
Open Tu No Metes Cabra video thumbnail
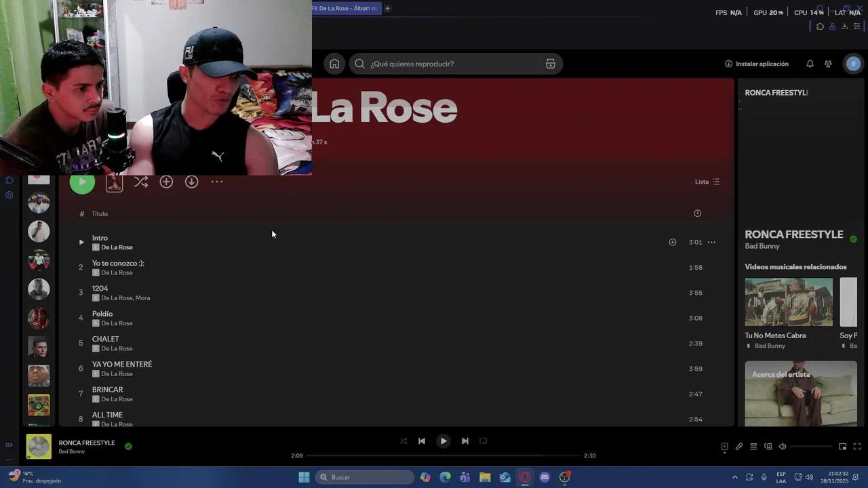[789, 302]
